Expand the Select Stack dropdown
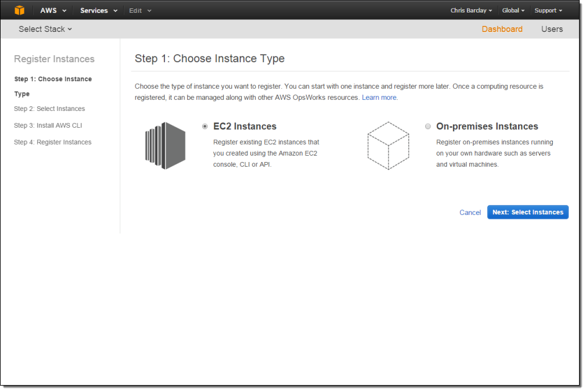The height and width of the screenshot is (392, 586). click(45, 29)
